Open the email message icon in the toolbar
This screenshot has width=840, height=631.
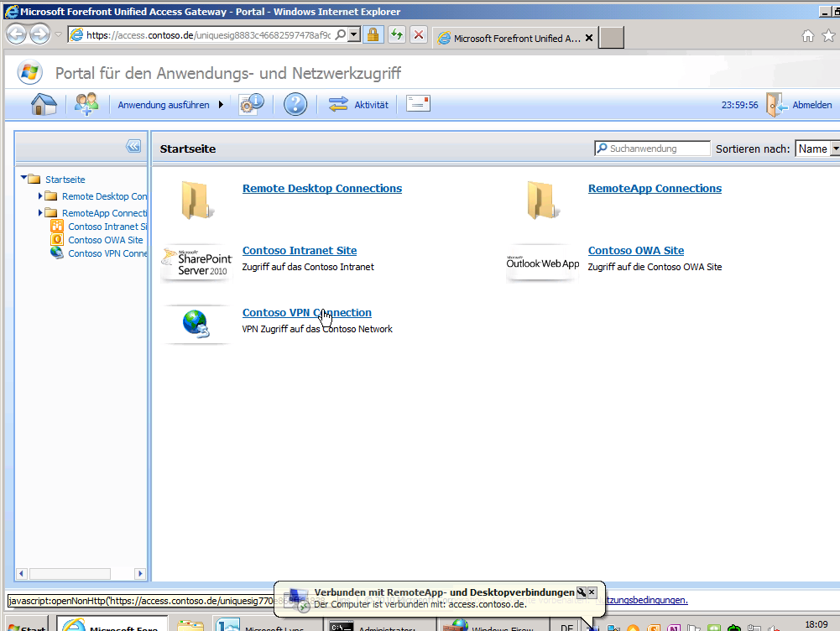(418, 103)
